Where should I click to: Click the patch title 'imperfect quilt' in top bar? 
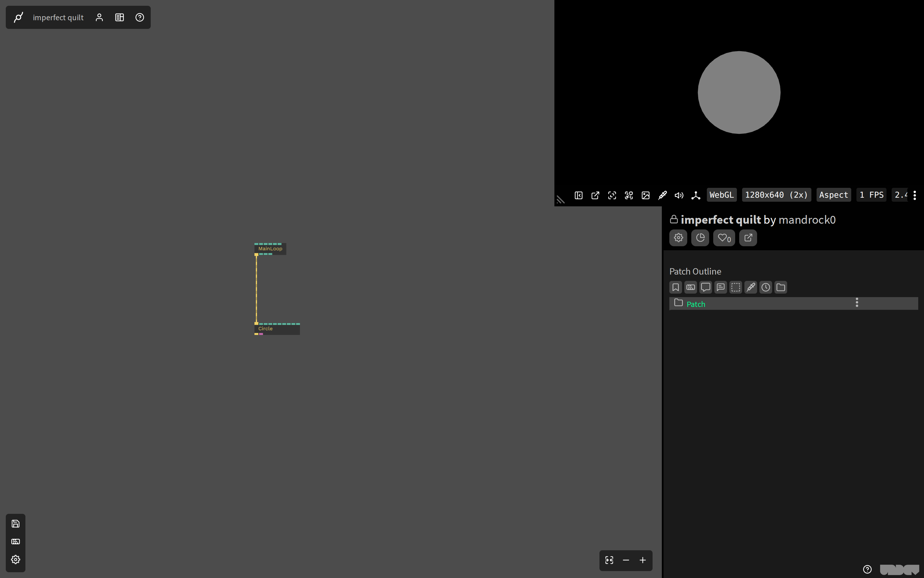tap(58, 18)
